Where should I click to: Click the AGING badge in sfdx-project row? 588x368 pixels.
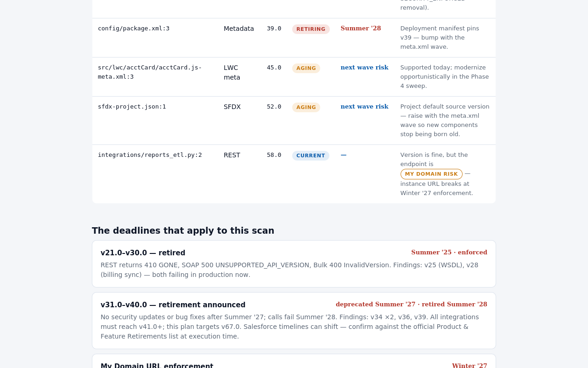click(306, 107)
